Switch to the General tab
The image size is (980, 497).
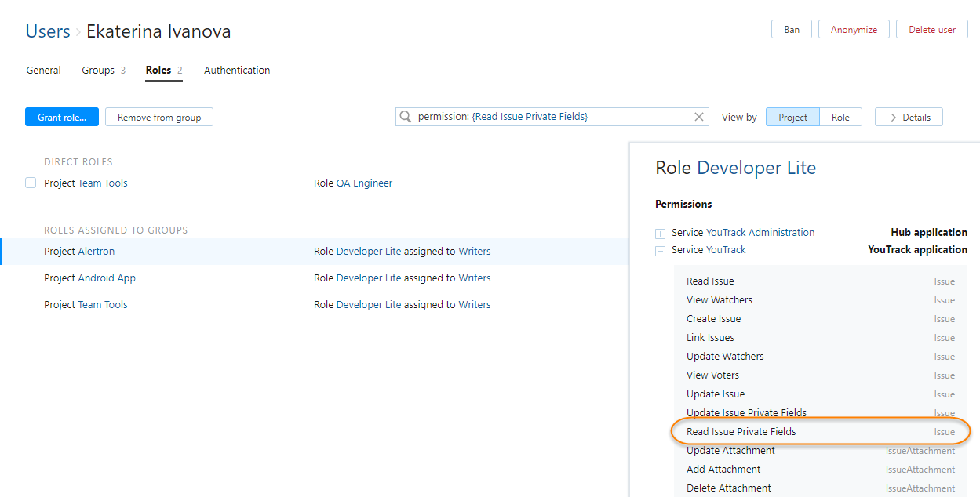(x=43, y=70)
